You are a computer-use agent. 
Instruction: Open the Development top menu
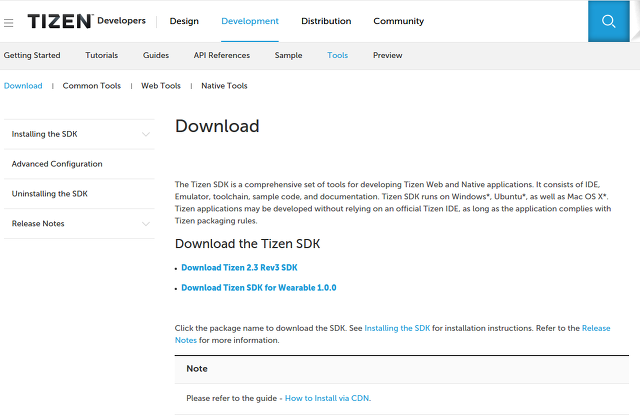(x=250, y=21)
